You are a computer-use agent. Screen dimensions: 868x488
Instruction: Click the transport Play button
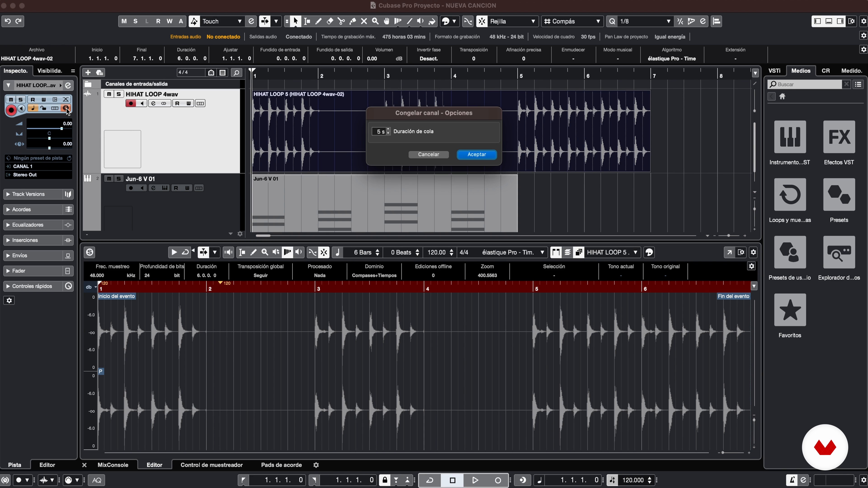[x=475, y=480]
